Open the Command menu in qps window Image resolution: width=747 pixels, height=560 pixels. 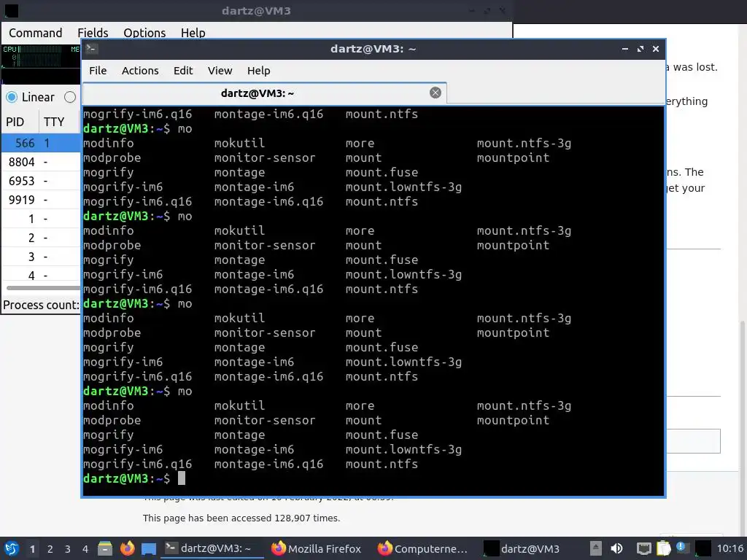click(x=35, y=33)
